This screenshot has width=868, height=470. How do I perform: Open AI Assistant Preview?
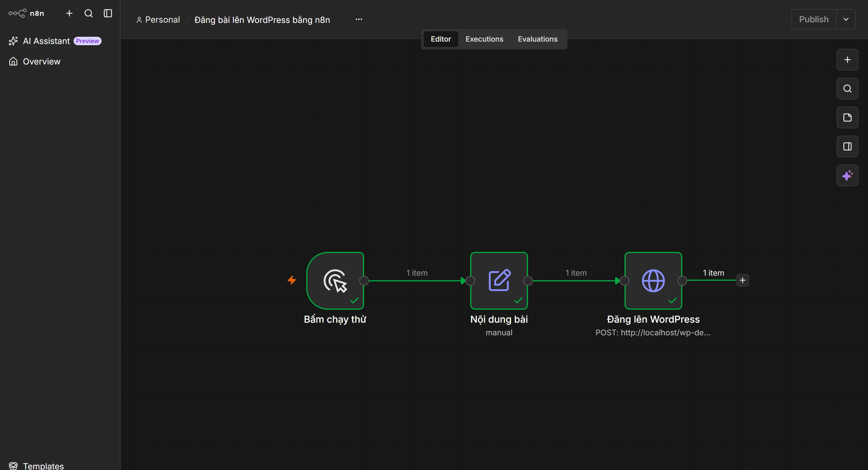click(x=55, y=41)
